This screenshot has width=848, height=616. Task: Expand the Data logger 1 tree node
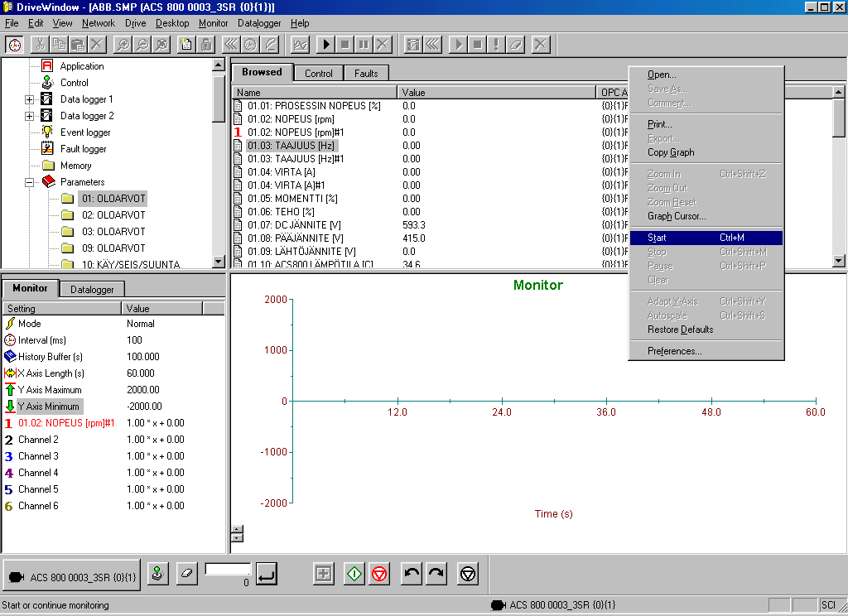(x=29, y=99)
